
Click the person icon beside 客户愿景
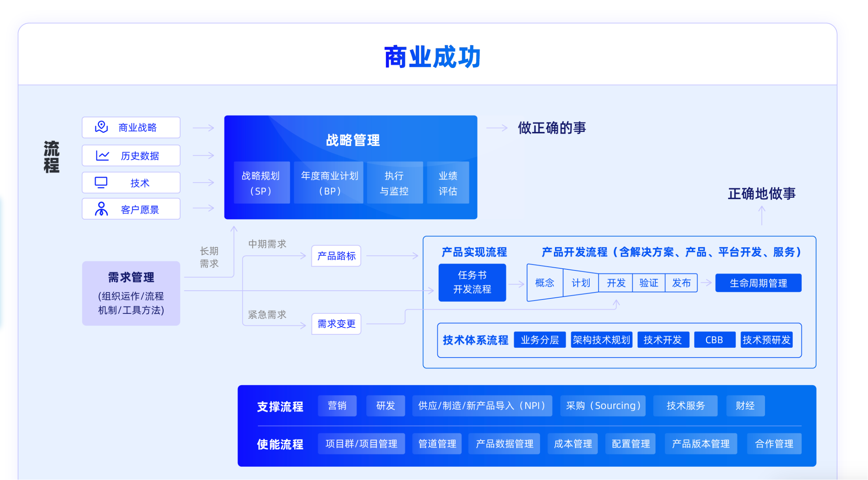point(101,209)
